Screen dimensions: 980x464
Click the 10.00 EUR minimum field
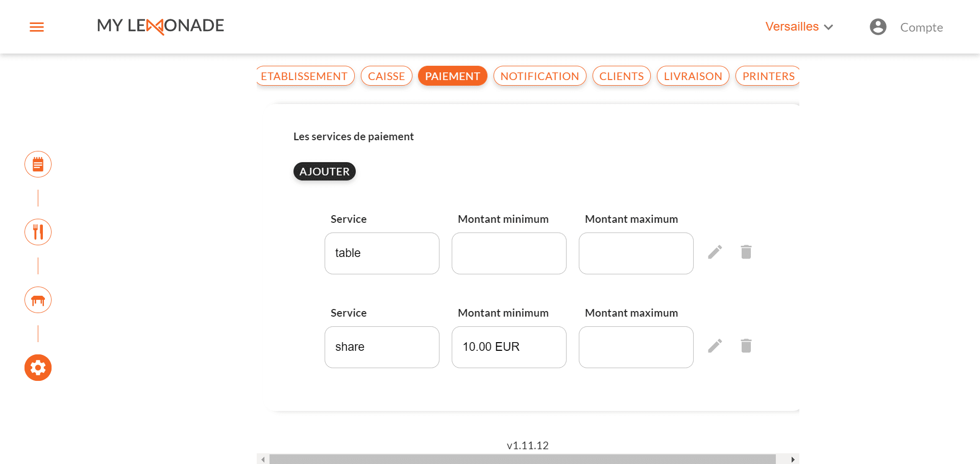(x=509, y=347)
